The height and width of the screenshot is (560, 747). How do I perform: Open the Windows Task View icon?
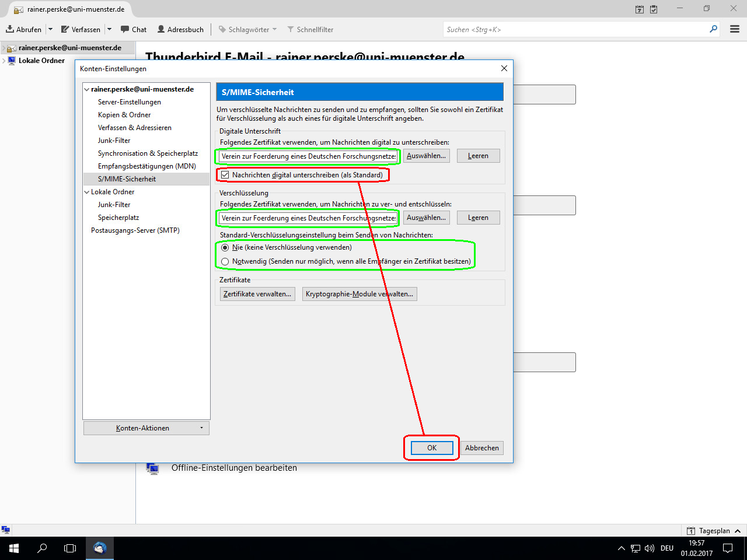[x=70, y=548]
